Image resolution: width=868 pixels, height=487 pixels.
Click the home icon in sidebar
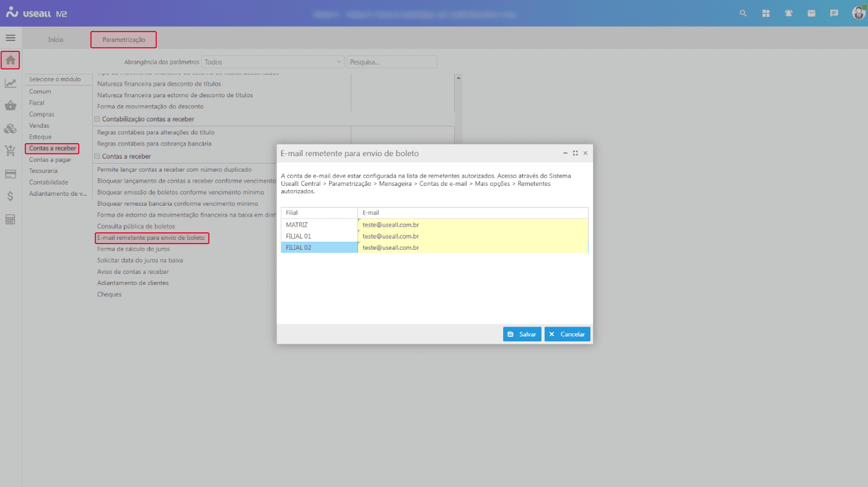(x=11, y=61)
